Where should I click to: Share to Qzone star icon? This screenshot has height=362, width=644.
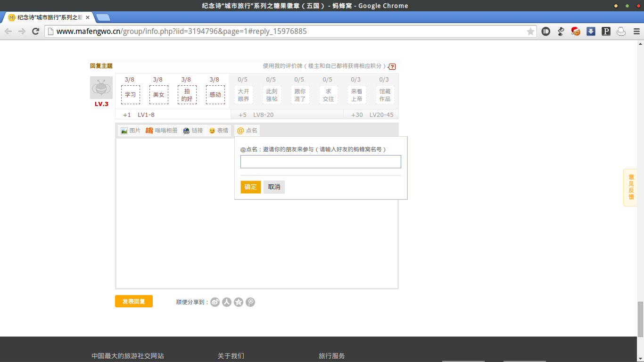(239, 302)
